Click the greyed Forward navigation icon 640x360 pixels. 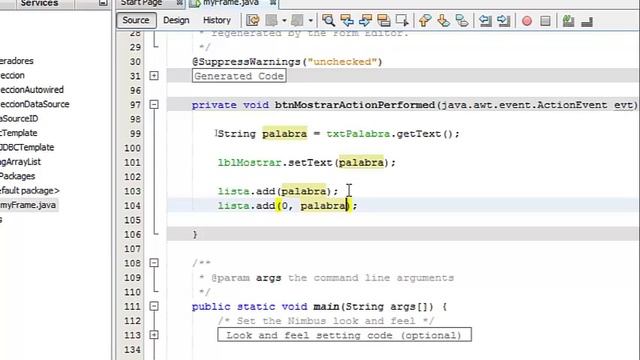(297, 20)
